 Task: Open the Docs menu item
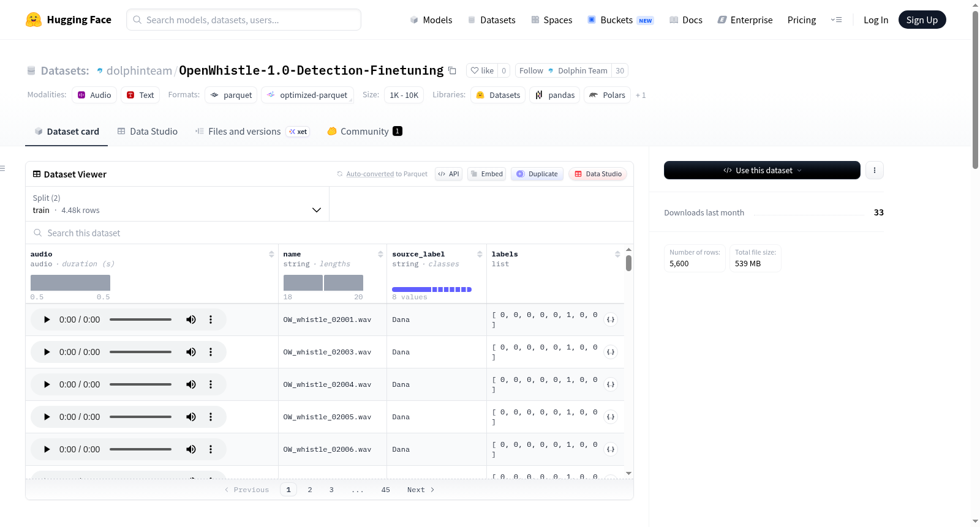[686, 20]
